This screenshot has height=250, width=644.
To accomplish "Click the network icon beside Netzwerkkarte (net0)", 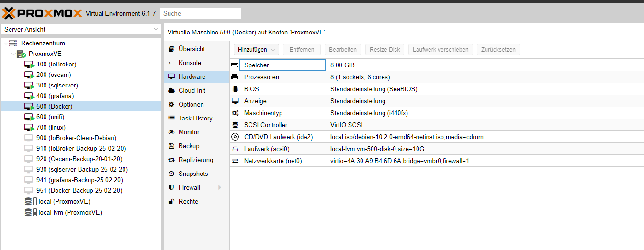I will tap(235, 161).
